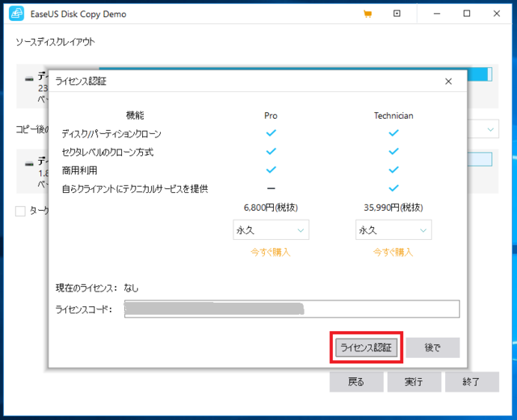
Task: Click 自らクライアントにテクニカルサービスを提供 label
Action: [135, 189]
